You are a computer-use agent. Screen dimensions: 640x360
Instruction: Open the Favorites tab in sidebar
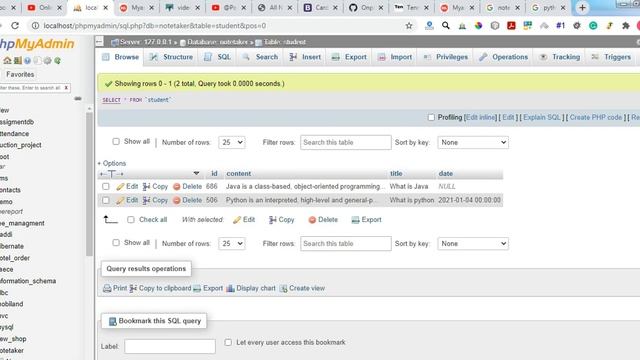(x=20, y=74)
